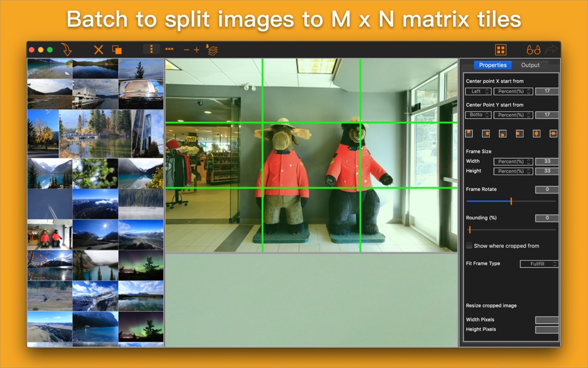
Task: Switch to the Output tab
Action: pos(530,65)
